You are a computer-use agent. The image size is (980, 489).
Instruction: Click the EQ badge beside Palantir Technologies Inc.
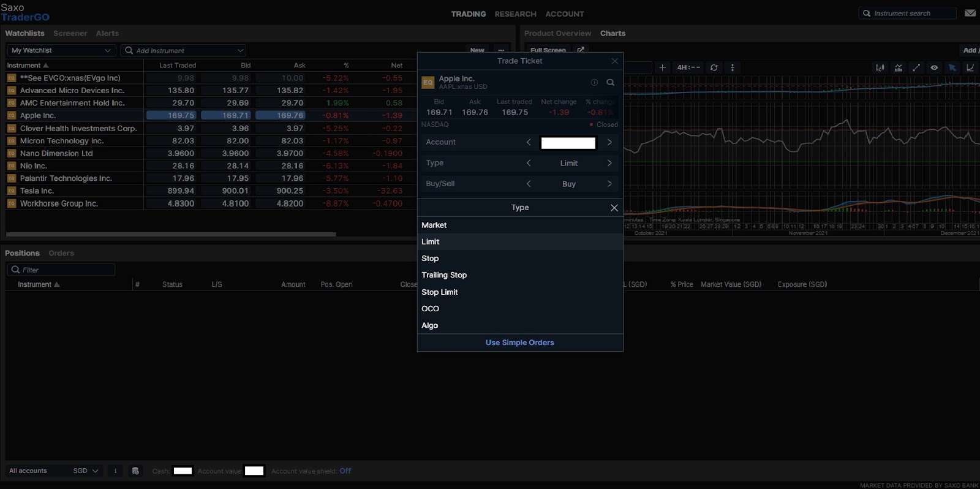[11, 178]
